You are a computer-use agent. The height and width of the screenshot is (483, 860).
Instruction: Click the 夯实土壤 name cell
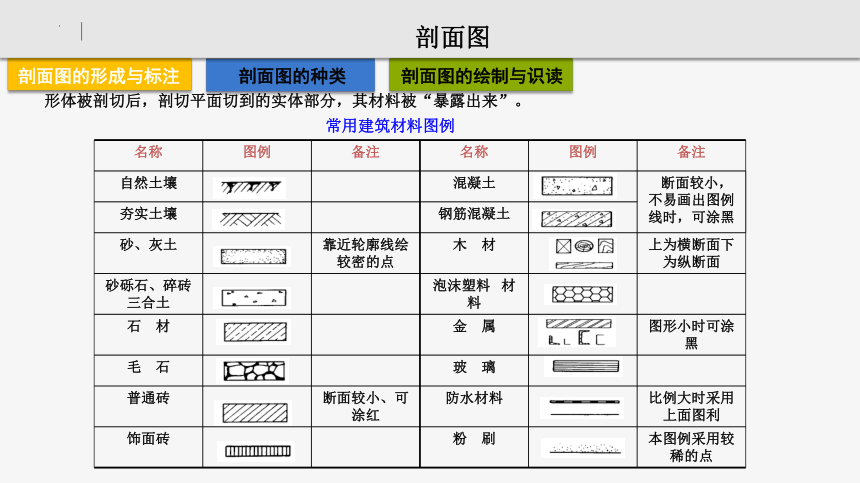tap(149, 217)
